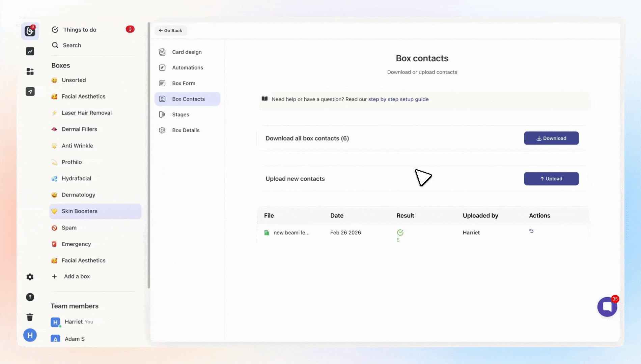The image size is (641, 364).
Task: Open the Anti Wrinkle box
Action: pyautogui.click(x=95, y=146)
